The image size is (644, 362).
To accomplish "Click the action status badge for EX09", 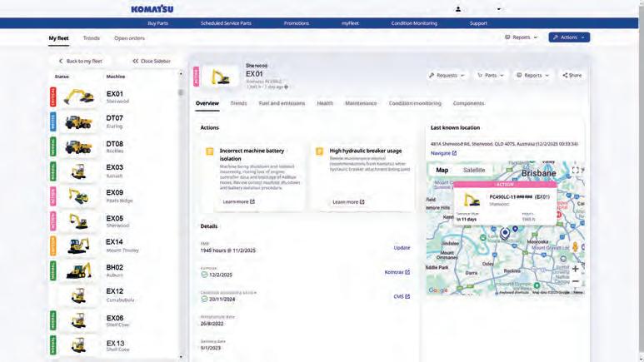I will click(53, 196).
